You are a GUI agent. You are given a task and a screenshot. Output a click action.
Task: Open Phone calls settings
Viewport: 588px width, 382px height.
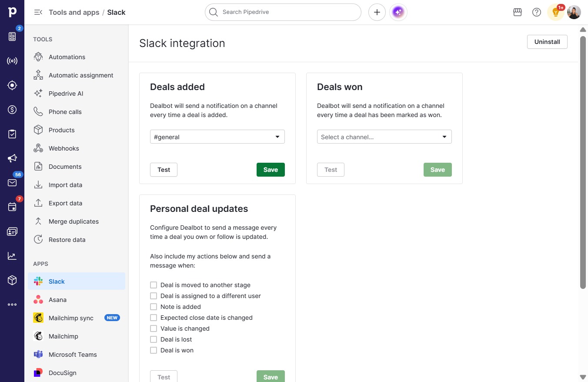[77, 112]
